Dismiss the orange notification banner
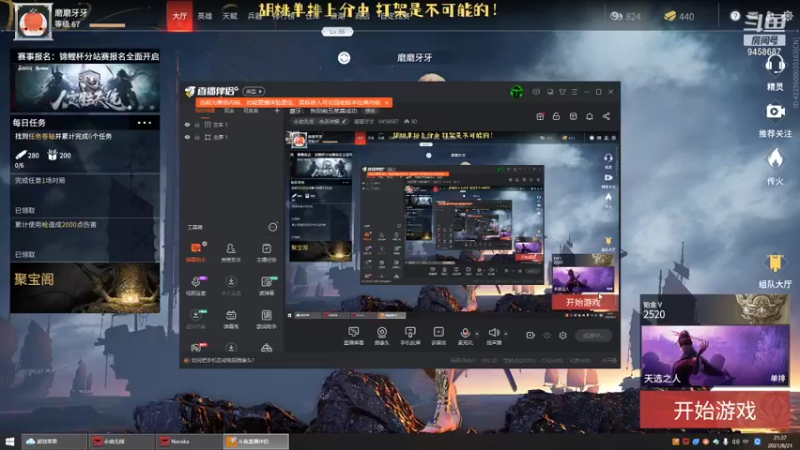This screenshot has height=450, width=800. pos(387,103)
